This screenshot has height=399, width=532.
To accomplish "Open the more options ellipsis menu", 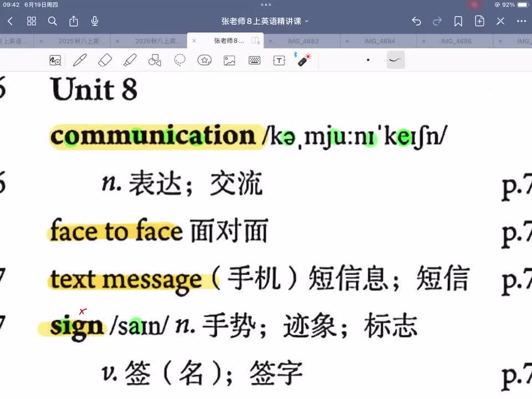I will 521,22.
